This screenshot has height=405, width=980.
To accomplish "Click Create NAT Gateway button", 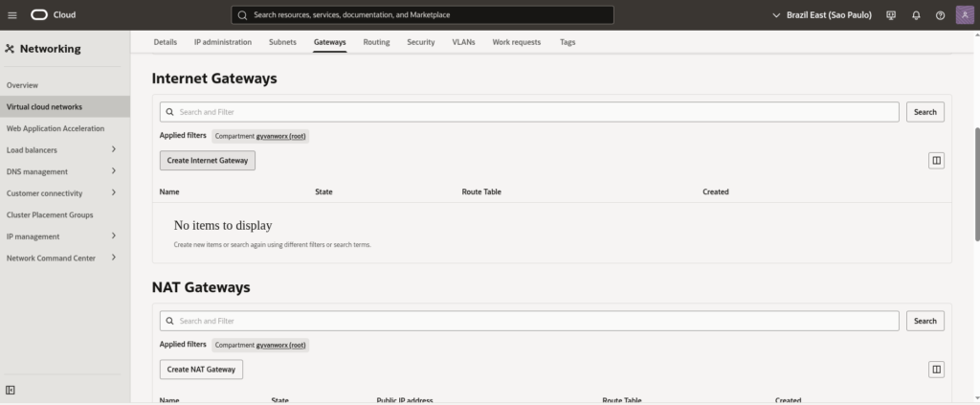I will [x=201, y=370].
